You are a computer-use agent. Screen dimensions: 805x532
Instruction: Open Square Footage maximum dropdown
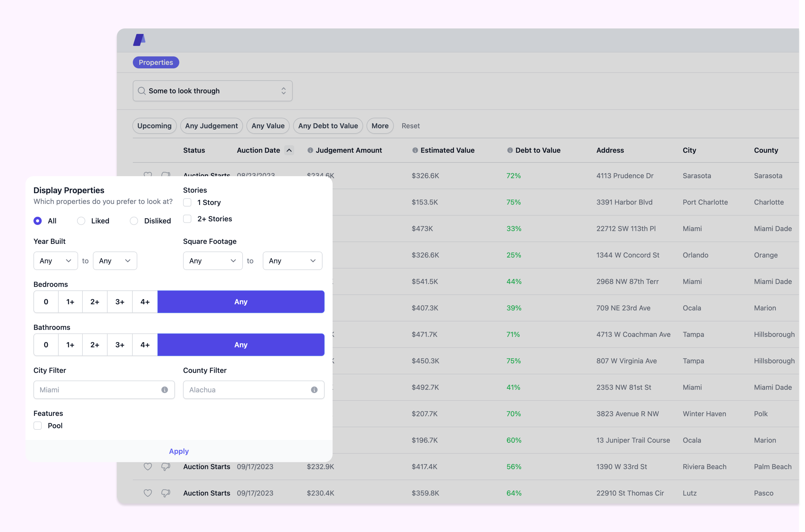tap(292, 261)
